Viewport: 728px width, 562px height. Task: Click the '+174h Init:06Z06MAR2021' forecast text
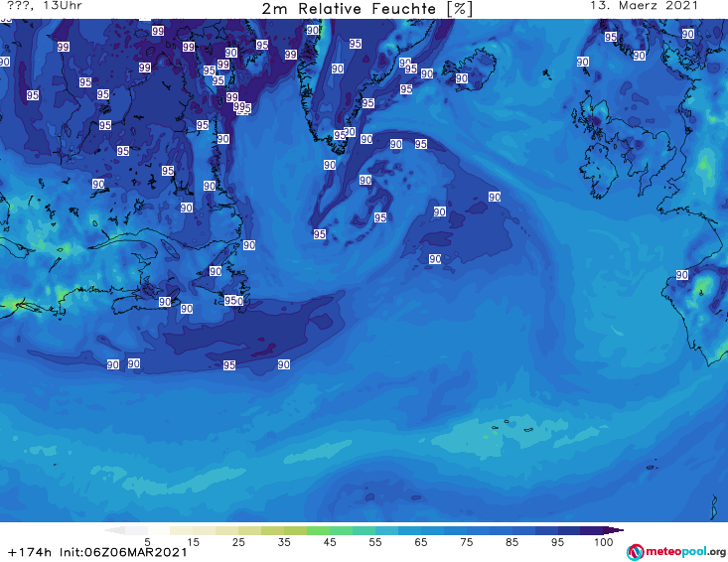pyautogui.click(x=97, y=553)
